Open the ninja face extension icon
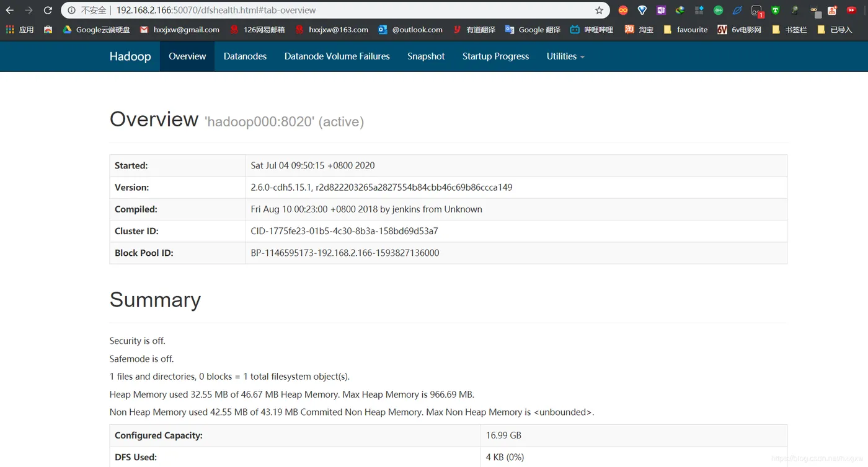The height and width of the screenshot is (467, 868). pyautogui.click(x=815, y=11)
